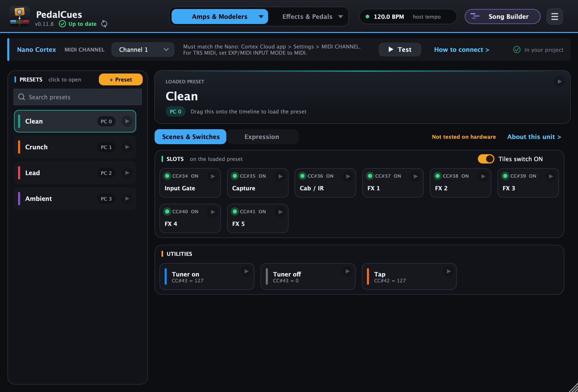Open the How to connect link
Image resolution: width=578 pixels, height=392 pixels.
point(462,50)
